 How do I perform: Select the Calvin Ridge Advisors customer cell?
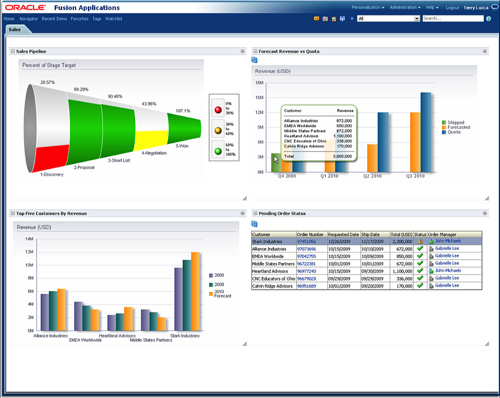pyautogui.click(x=274, y=286)
